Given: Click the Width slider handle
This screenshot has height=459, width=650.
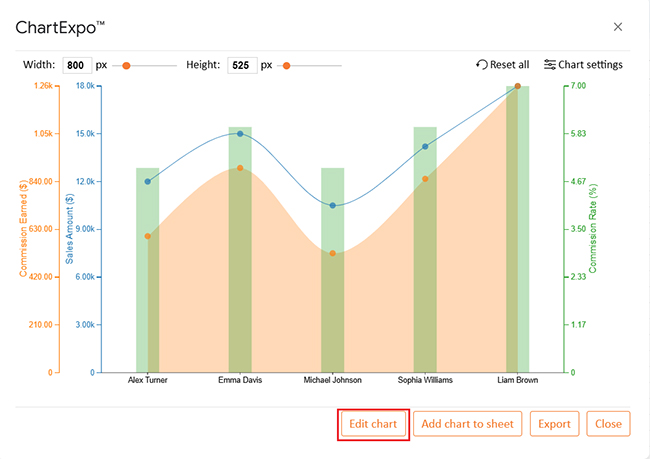Looking at the screenshot, I should [x=126, y=66].
